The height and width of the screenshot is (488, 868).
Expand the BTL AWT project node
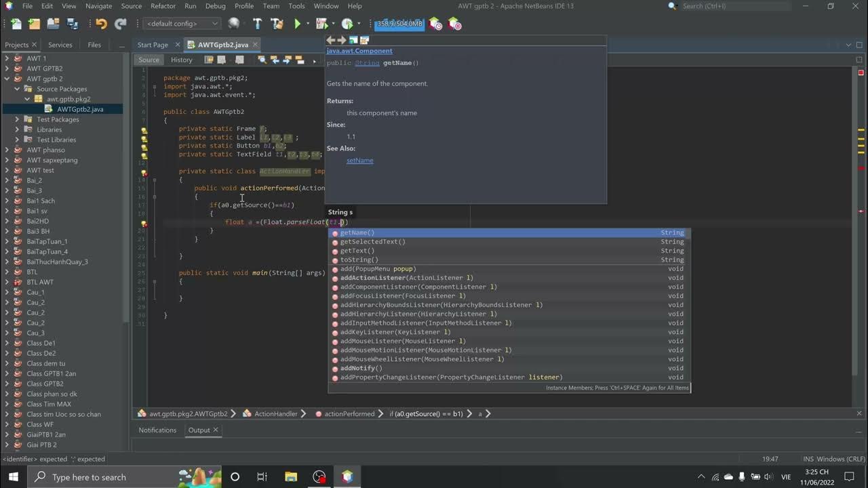(7, 282)
